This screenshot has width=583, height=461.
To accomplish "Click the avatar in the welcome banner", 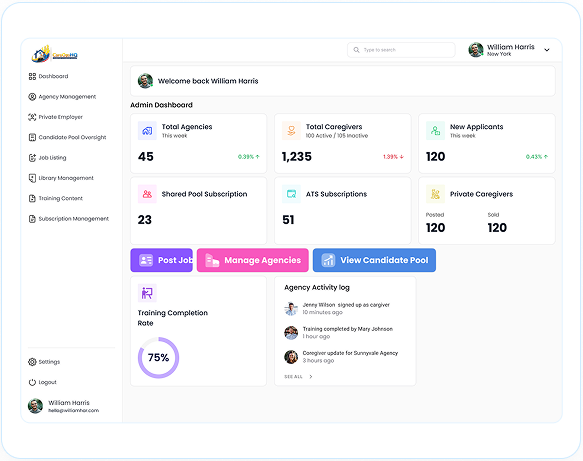I will coord(145,81).
